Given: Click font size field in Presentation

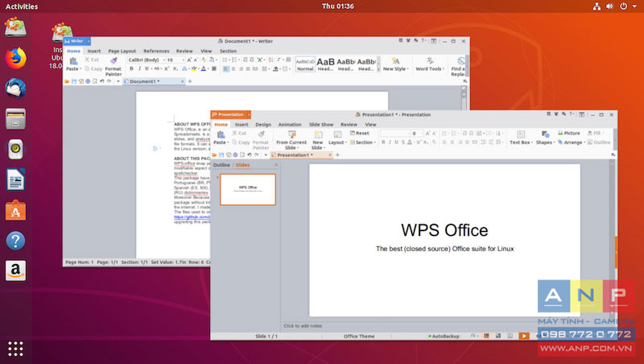Looking at the screenshot, I should pos(417,133).
